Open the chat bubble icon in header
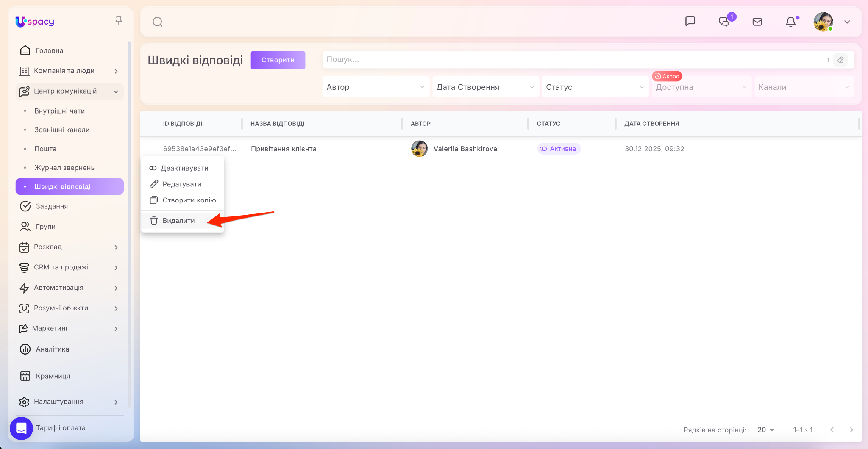 [690, 21]
